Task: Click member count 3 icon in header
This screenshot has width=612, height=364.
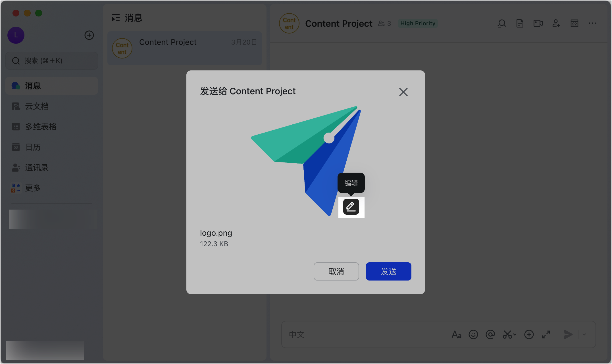Action: [x=384, y=24]
